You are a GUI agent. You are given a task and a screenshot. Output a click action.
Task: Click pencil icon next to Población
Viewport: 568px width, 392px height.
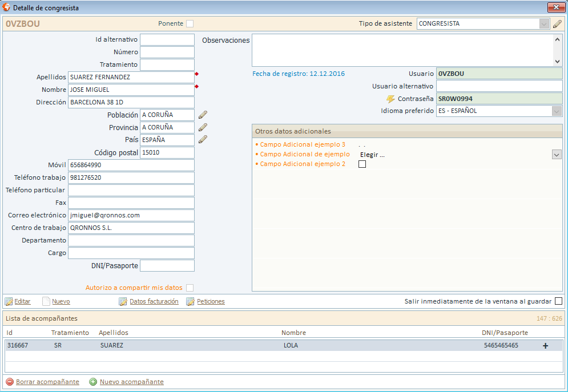203,115
